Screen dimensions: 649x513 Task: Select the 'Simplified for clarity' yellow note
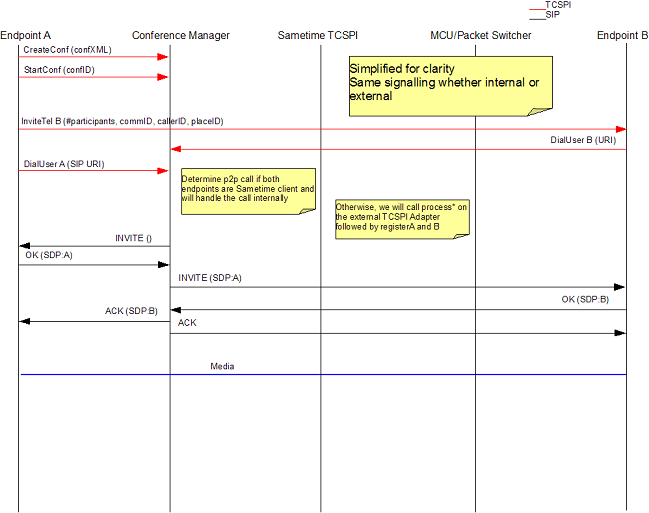pos(451,86)
